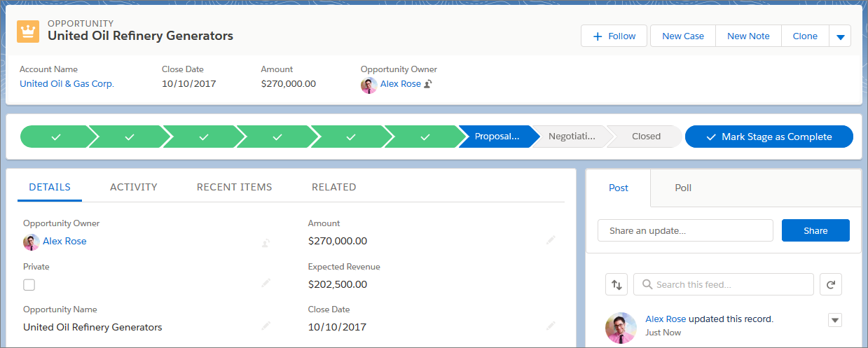
Task: Click the Follow button
Action: tap(614, 36)
